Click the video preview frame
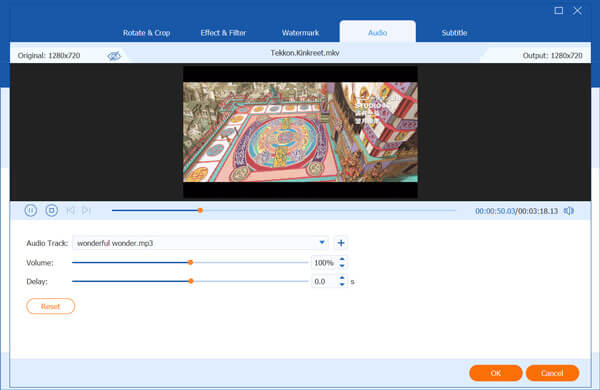This screenshot has width=600, height=390. 300,132
